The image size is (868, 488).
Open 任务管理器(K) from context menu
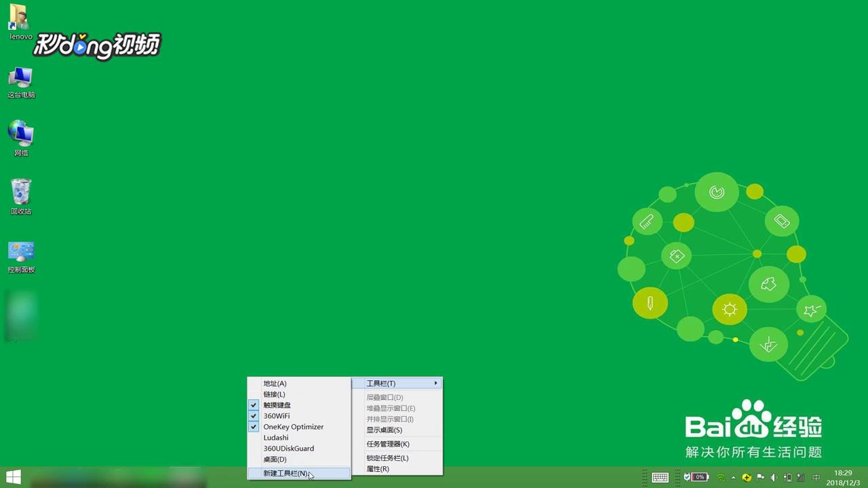[397, 445]
